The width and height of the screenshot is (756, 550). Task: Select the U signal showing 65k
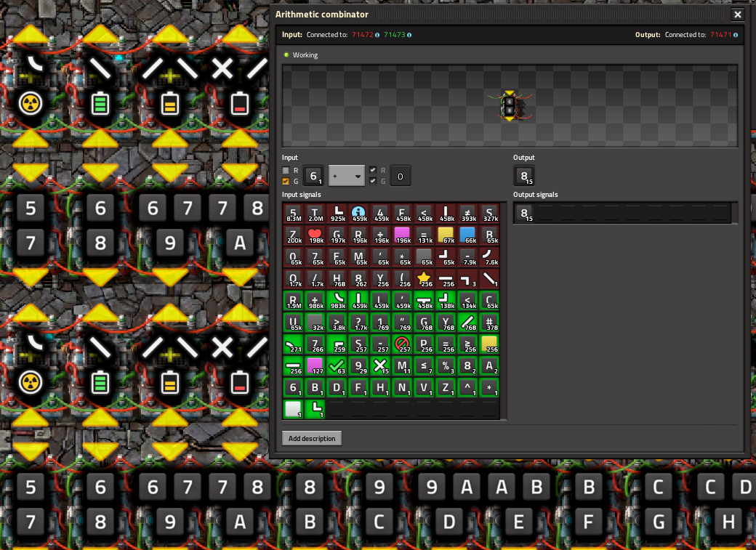pyautogui.click(x=293, y=323)
